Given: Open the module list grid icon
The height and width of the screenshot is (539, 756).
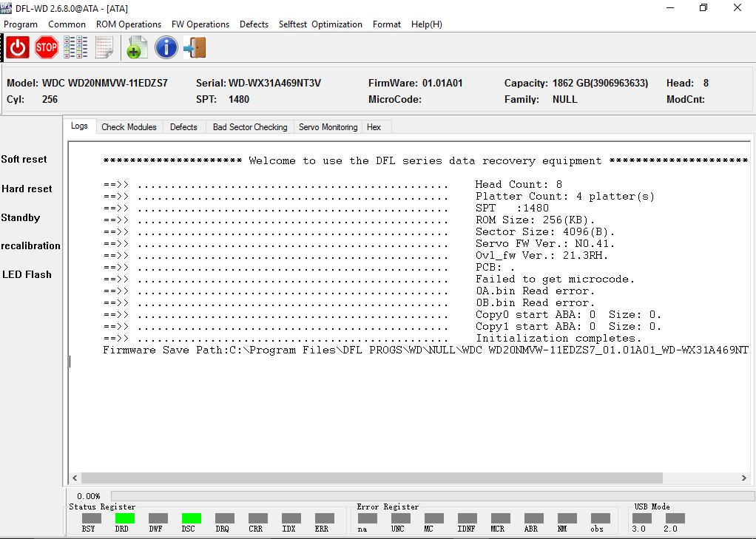Looking at the screenshot, I should click(x=75, y=48).
